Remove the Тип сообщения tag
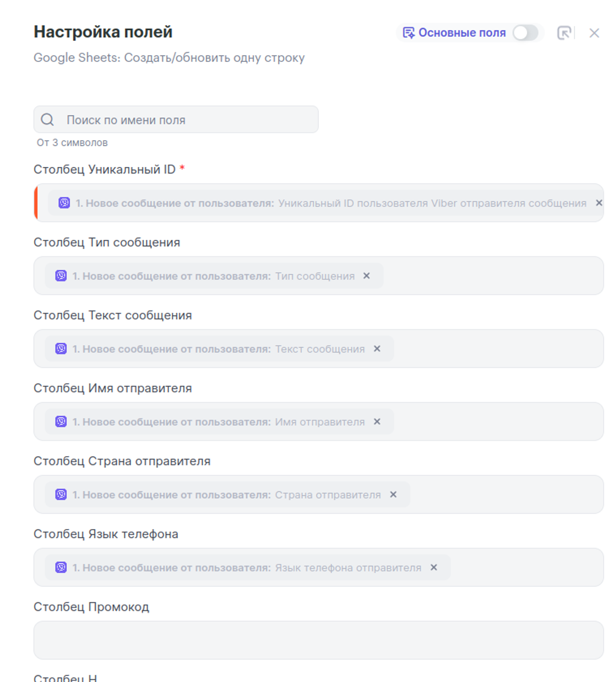 (x=367, y=276)
